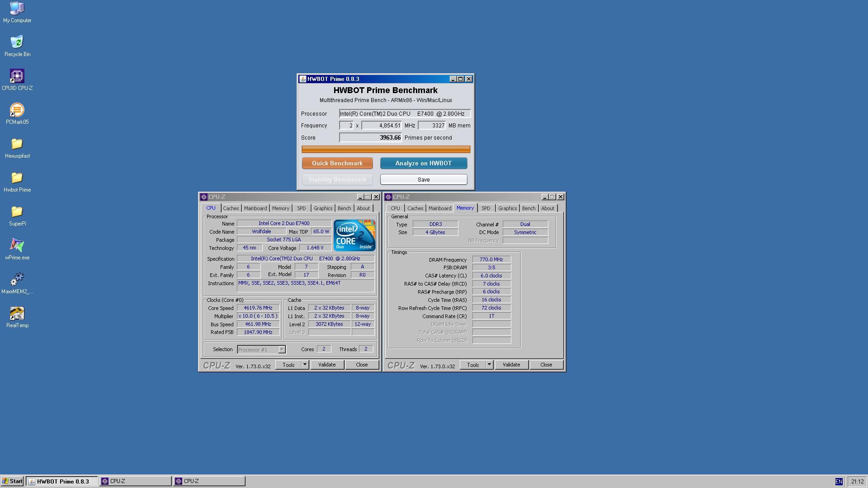Switch to Graphics tab in left CPU-Z

click(323, 208)
